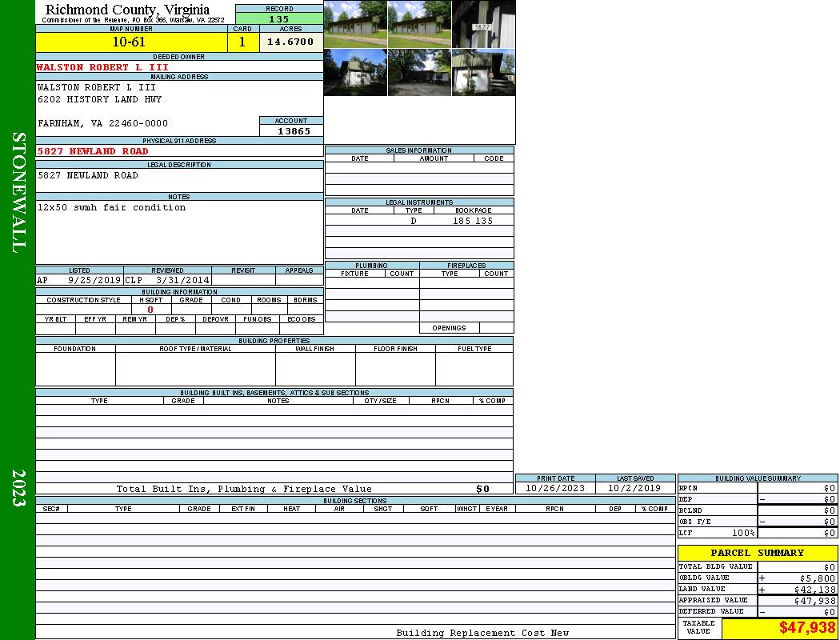The width and height of the screenshot is (840, 640).
Task: Select Richmond County, Virginia title
Action: 127,9
